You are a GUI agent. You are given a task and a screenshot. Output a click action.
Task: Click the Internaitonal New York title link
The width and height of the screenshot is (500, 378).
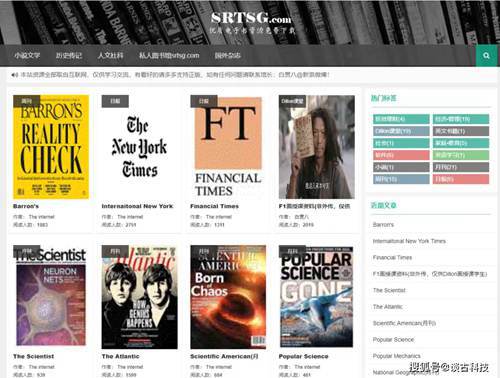(x=137, y=206)
